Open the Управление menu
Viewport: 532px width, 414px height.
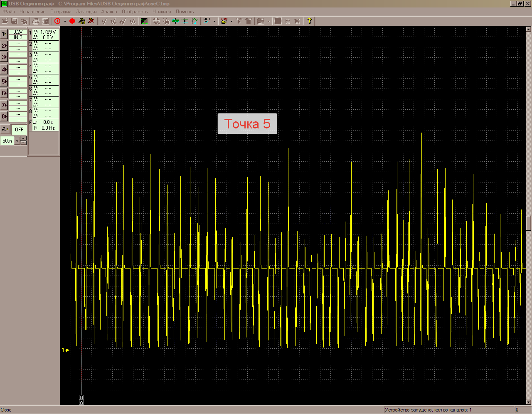[32, 12]
